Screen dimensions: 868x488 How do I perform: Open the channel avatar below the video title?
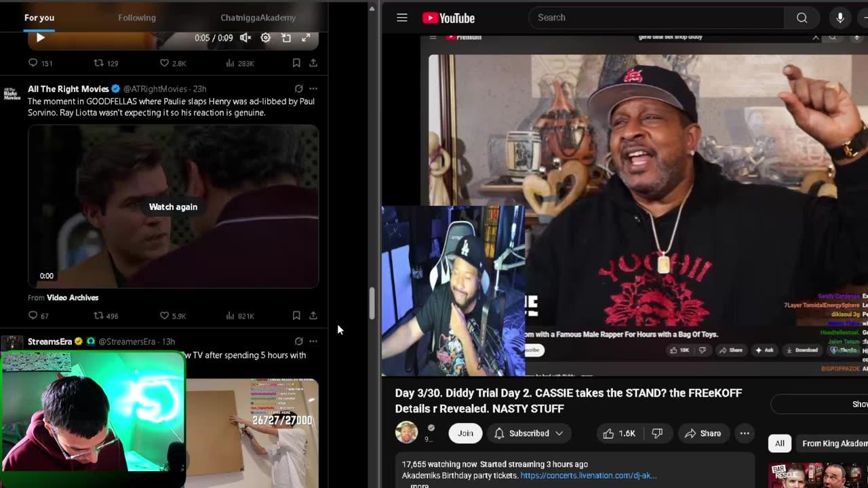pos(406,432)
